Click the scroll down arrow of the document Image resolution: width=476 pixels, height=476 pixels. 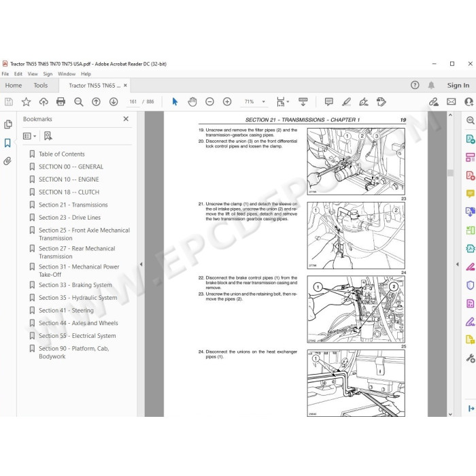click(x=450, y=414)
